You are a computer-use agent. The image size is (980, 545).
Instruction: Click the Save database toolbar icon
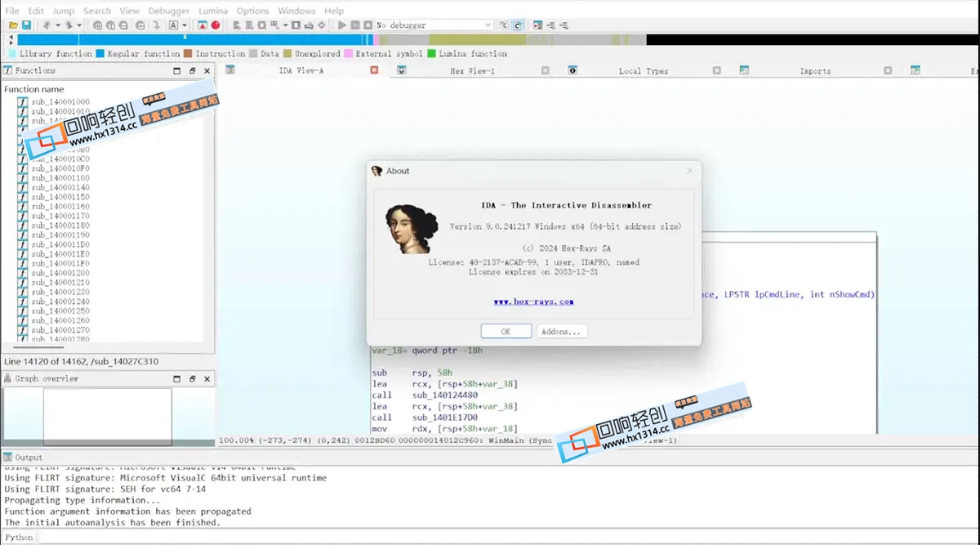[26, 25]
